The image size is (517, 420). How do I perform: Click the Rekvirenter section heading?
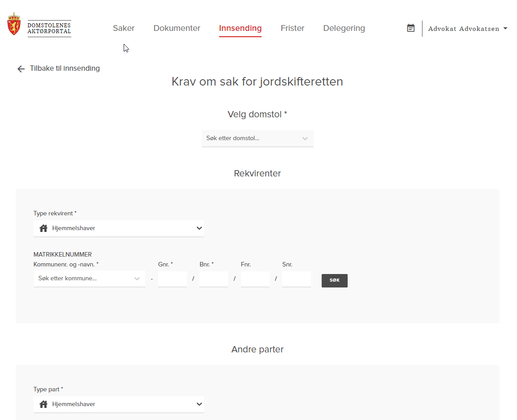[258, 174]
